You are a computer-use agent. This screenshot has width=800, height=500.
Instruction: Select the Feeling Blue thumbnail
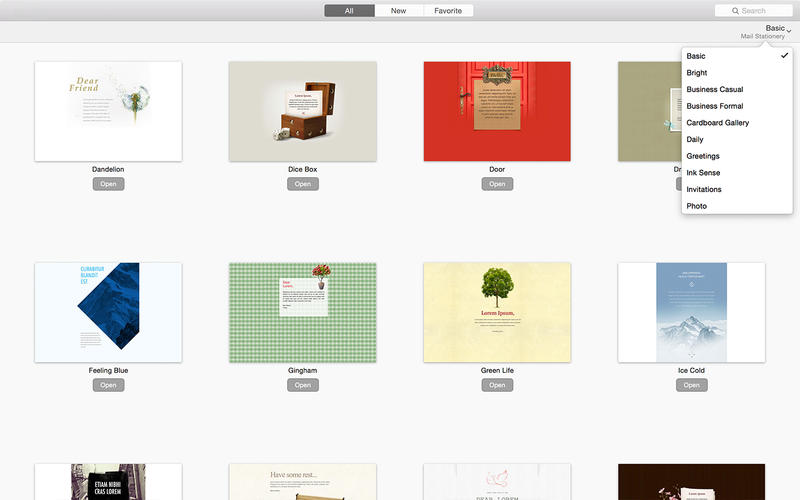pyautogui.click(x=108, y=312)
